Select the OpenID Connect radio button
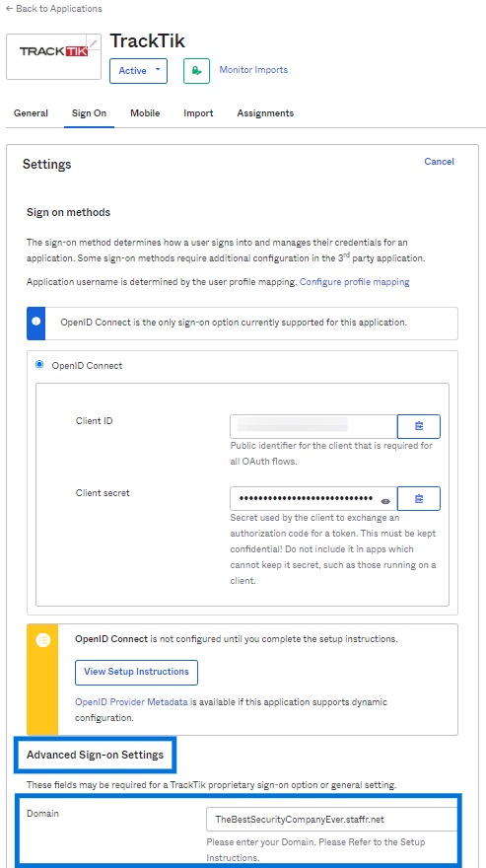This screenshot has width=486, height=868. [39, 365]
